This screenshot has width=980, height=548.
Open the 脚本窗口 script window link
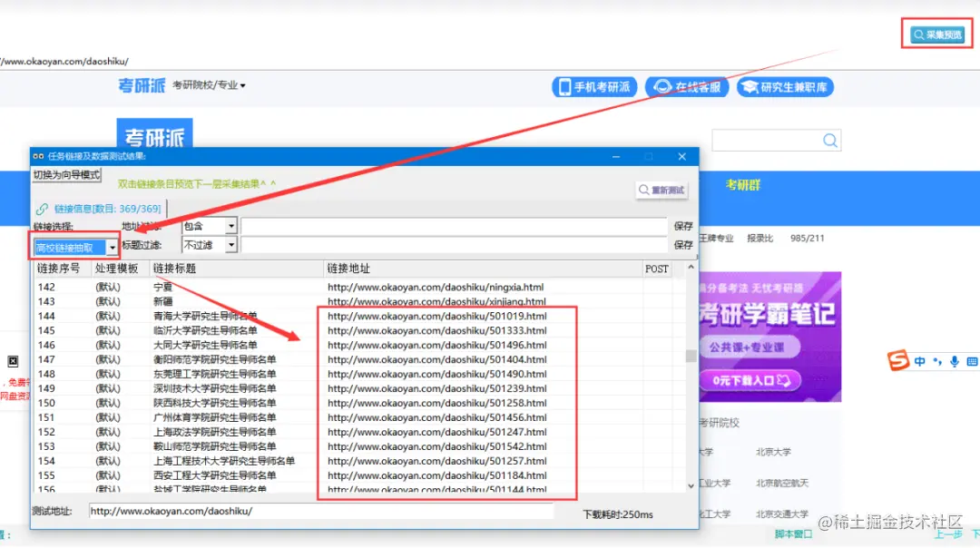click(793, 534)
